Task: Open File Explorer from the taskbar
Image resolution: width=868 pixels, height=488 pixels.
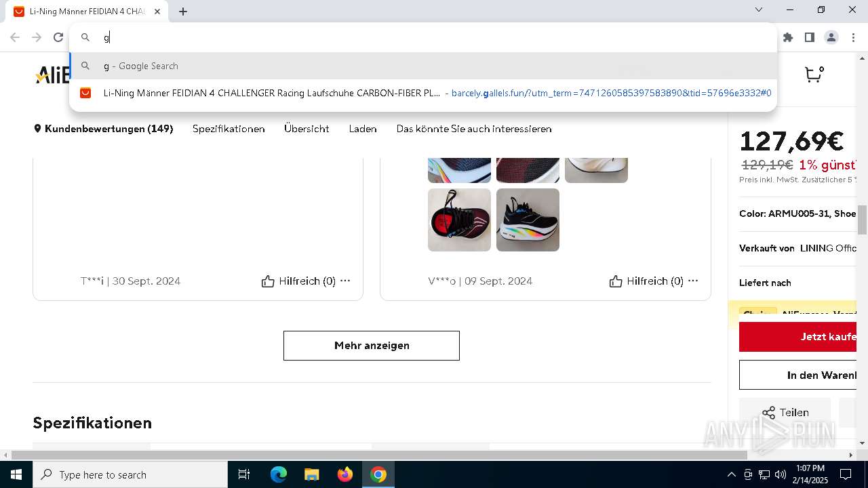Action: coord(312,474)
